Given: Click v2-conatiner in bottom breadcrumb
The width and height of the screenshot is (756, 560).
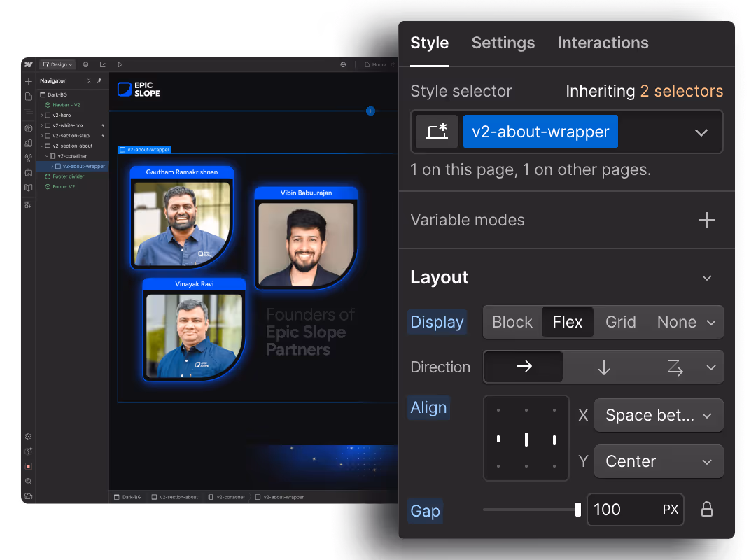Looking at the screenshot, I should tap(227, 497).
